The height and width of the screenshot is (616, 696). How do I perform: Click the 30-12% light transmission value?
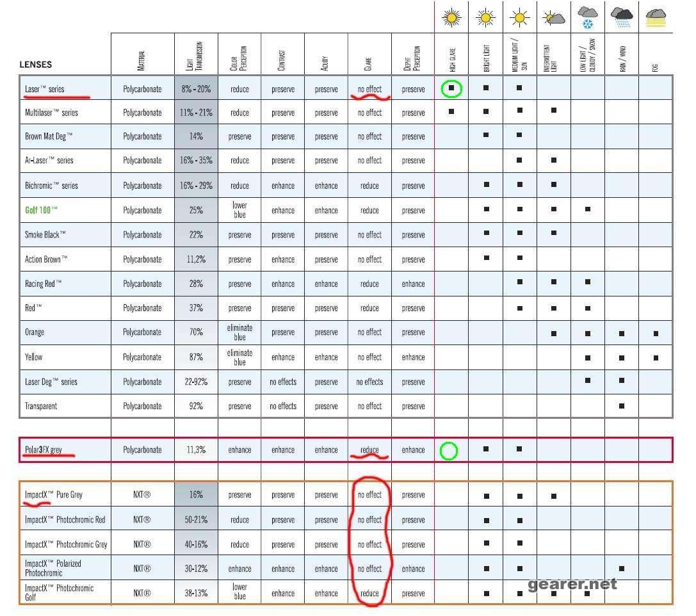[196, 569]
